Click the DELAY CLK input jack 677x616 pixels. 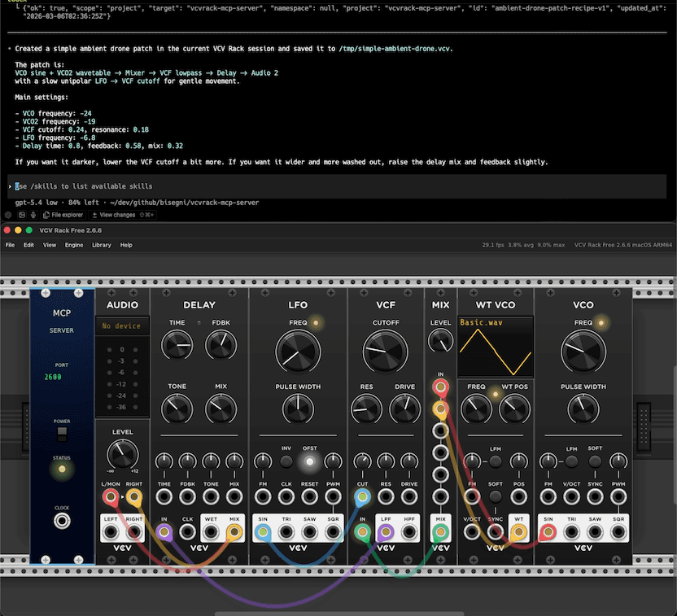(x=187, y=532)
